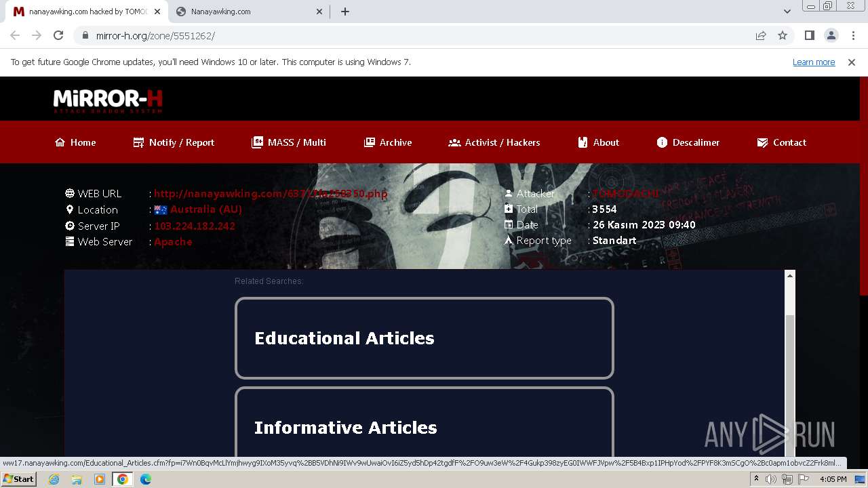Open Action Center flag icon
This screenshot has width=868, height=488.
pyautogui.click(x=804, y=479)
